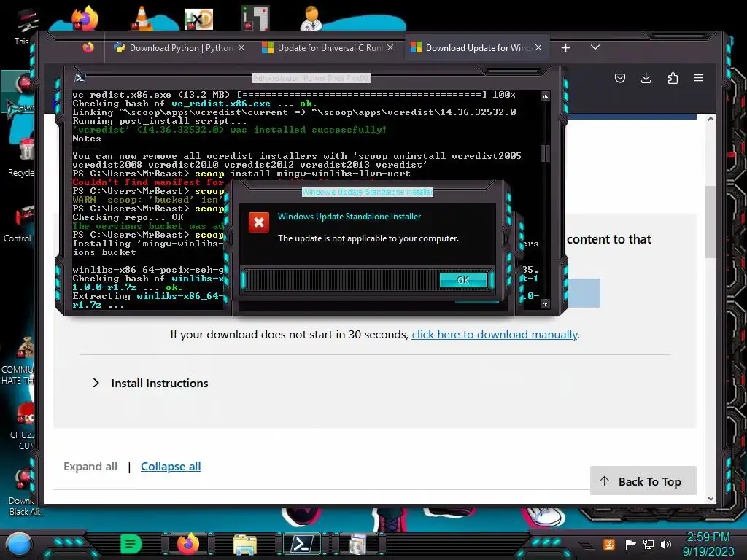The image size is (747, 560).
Task: Open File Explorer from the taskbar
Action: [245, 545]
